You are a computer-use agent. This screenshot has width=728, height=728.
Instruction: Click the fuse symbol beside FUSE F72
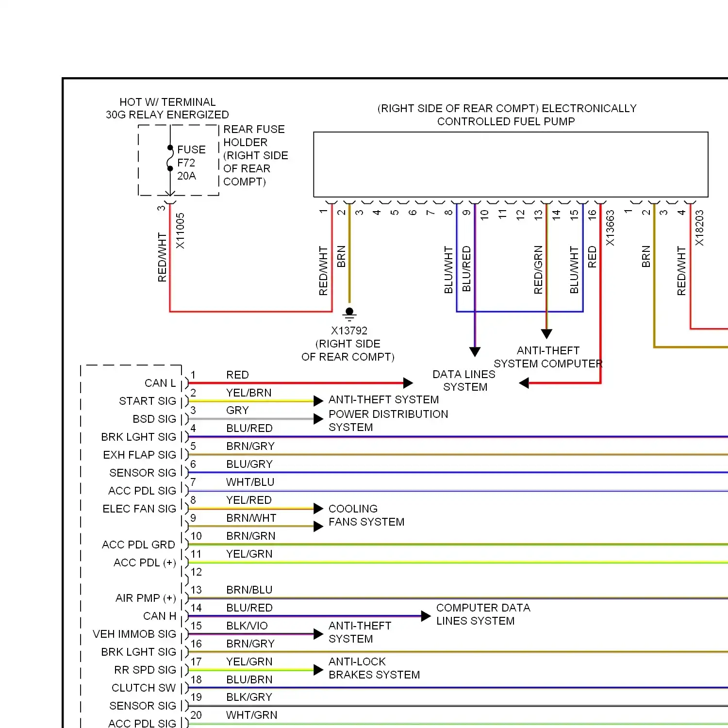tap(170, 158)
